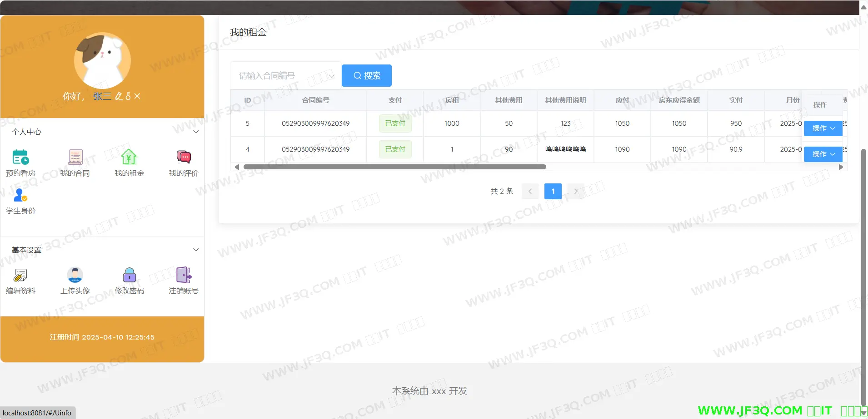Open the 我的租金 rent house icon
This screenshot has height=419, width=868.
129,157
